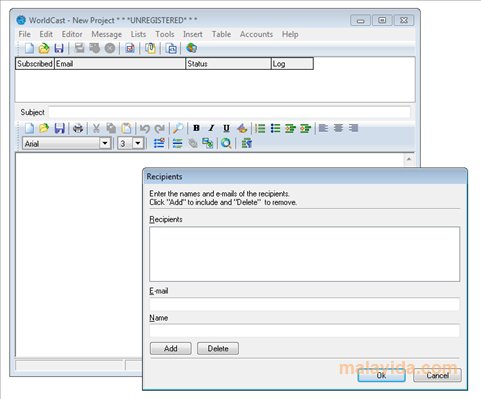481x399 pixels.
Task: Open the Insert menu
Action: tap(193, 34)
